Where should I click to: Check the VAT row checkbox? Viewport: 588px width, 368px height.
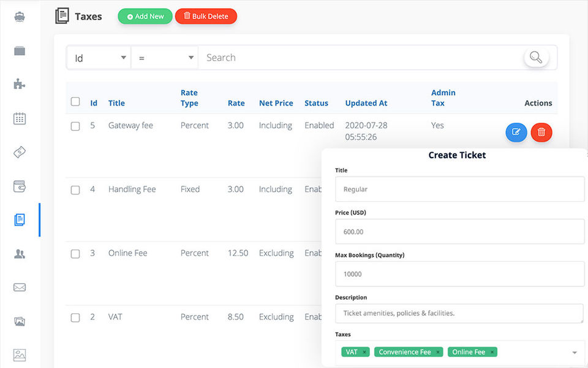coord(75,318)
